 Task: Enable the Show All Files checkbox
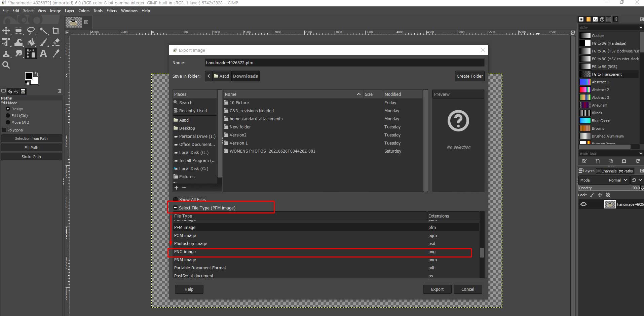(176, 199)
